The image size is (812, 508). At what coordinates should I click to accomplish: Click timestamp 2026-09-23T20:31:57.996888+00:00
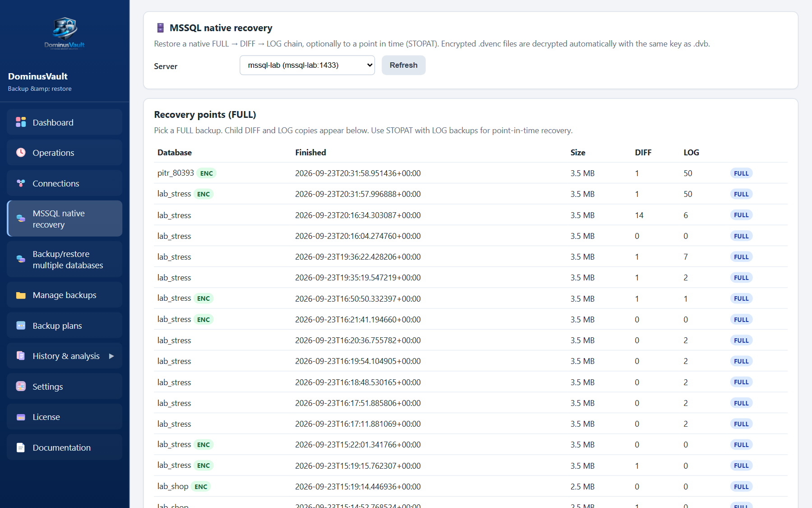click(x=358, y=194)
